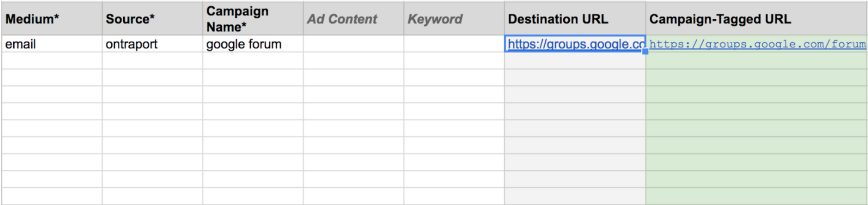Viewport: 868px width, 205px height.
Task: Click the Keyword column header
Action: [x=454, y=18]
